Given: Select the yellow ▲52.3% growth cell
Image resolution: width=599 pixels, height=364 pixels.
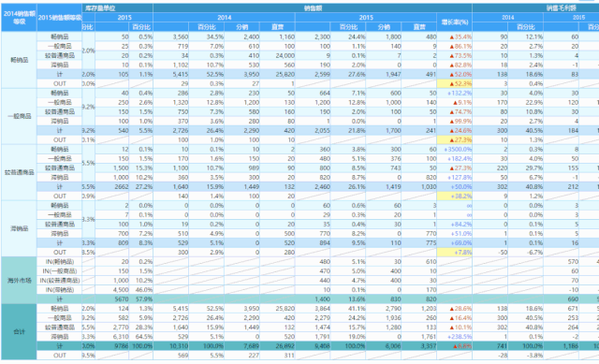Looking at the screenshot, I should 454,83.
